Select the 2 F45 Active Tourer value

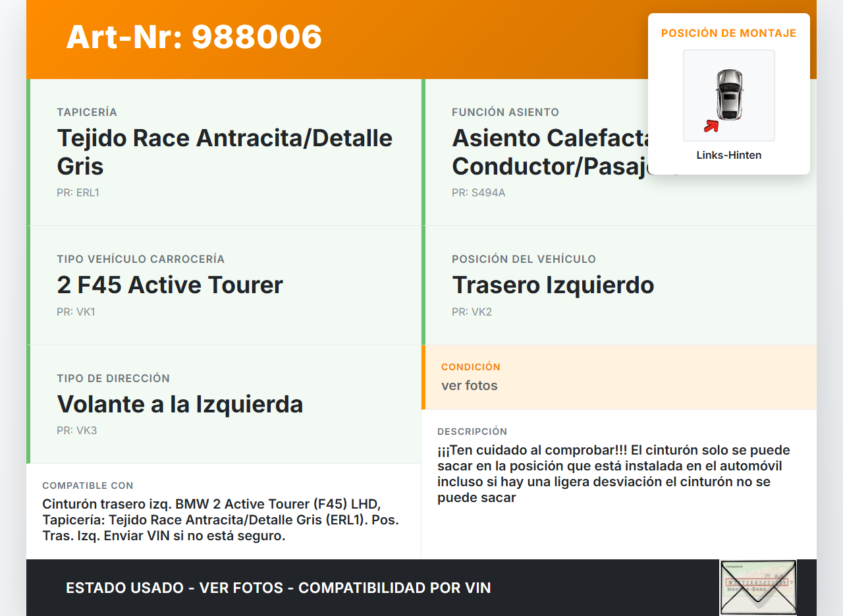170,285
